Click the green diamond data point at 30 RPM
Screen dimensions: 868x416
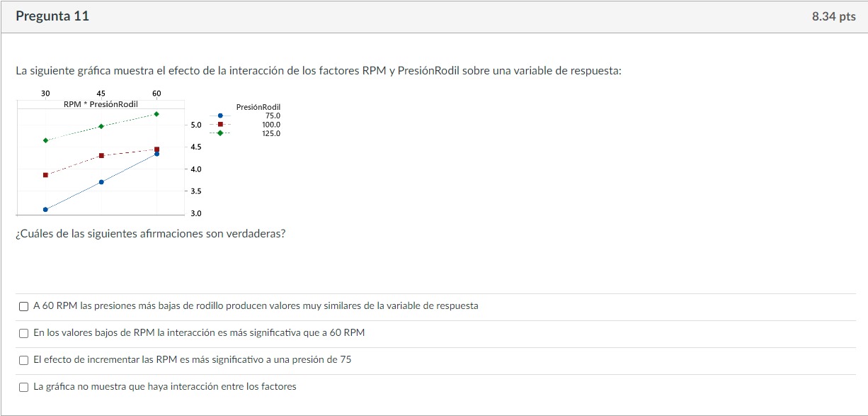(45, 140)
